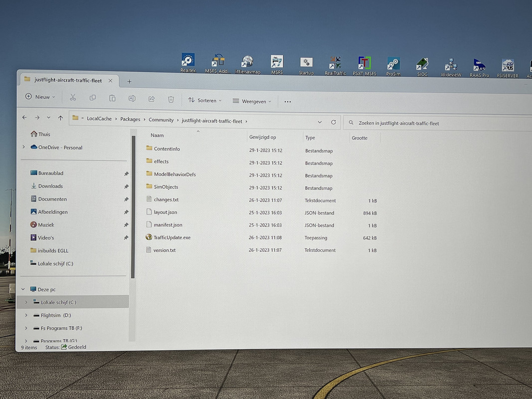Expand Flightsim (D:) drive node
Image resolution: width=532 pixels, height=399 pixels.
[x=26, y=315]
